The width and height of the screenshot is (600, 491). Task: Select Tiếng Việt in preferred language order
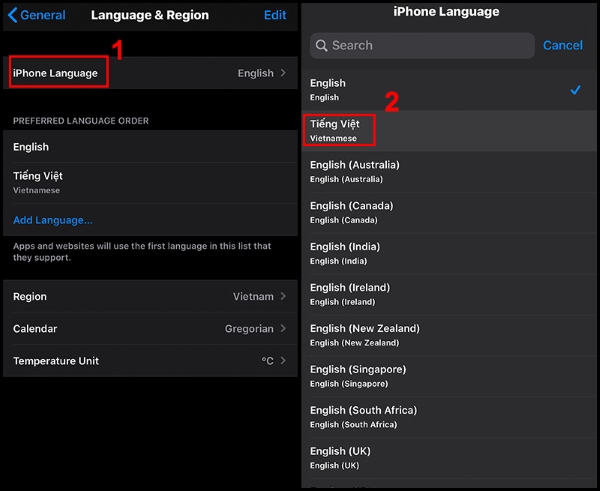point(150,183)
